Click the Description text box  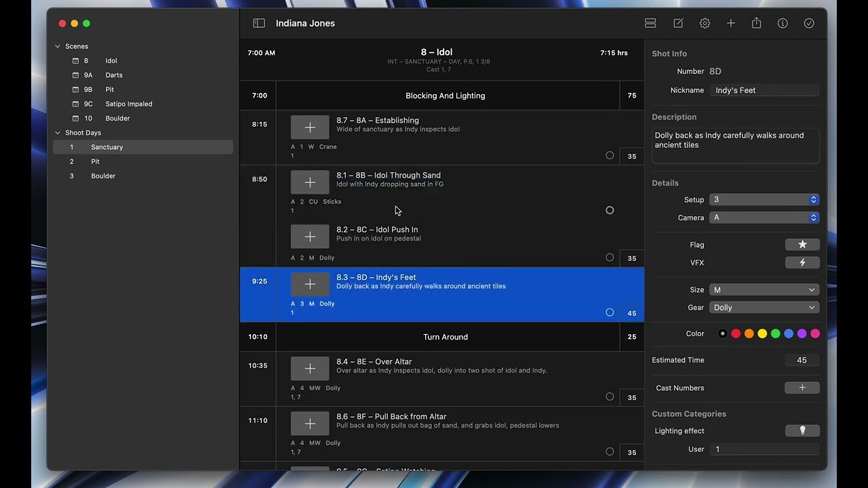(736, 146)
